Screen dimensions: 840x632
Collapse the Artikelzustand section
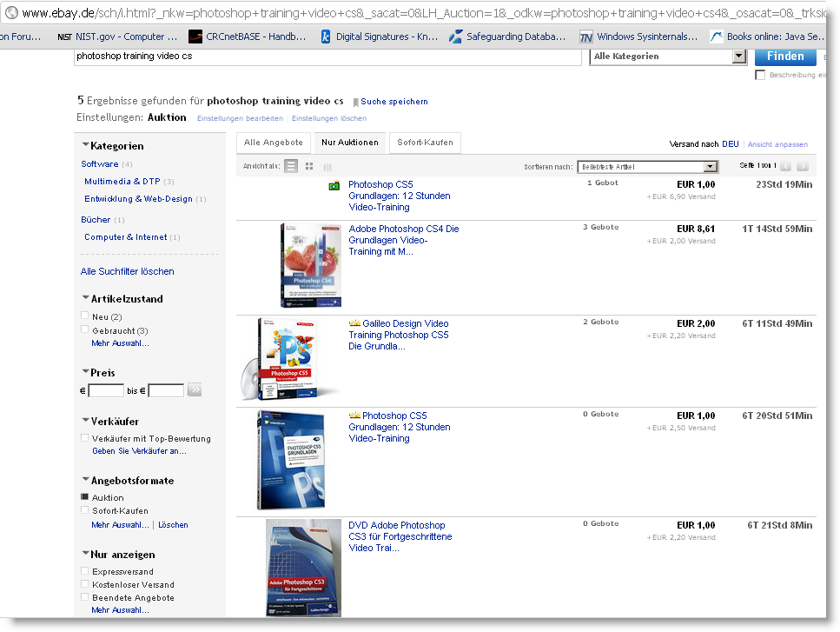click(x=86, y=297)
